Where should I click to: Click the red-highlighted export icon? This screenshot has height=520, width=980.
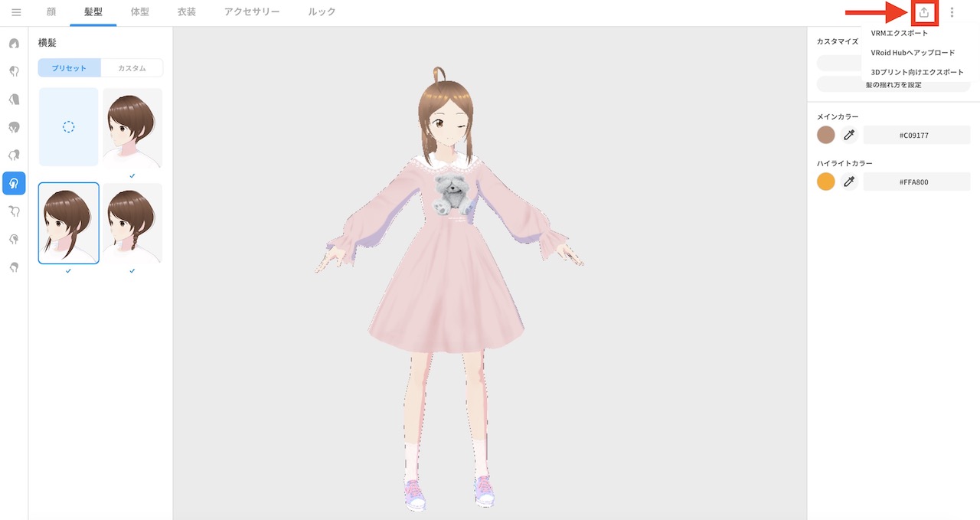click(x=924, y=12)
